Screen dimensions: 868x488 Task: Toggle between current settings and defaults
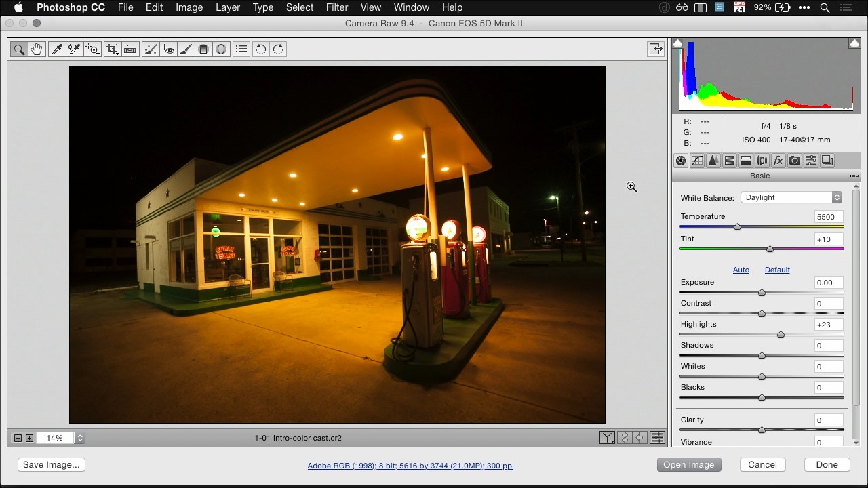pos(657,438)
